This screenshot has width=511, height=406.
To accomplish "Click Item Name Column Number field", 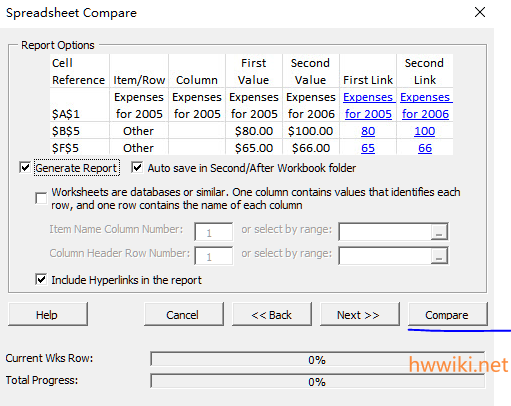I will click(214, 232).
